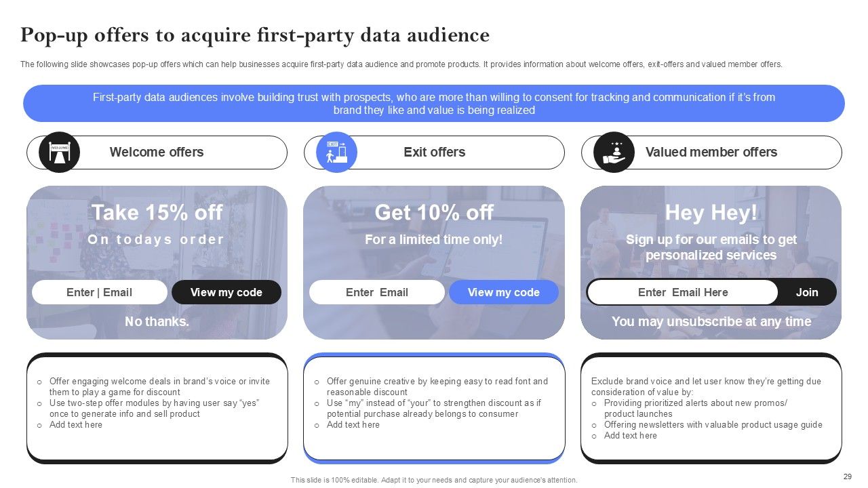868x488 pixels.
Task: Click the exit door icon
Action: coord(336,152)
